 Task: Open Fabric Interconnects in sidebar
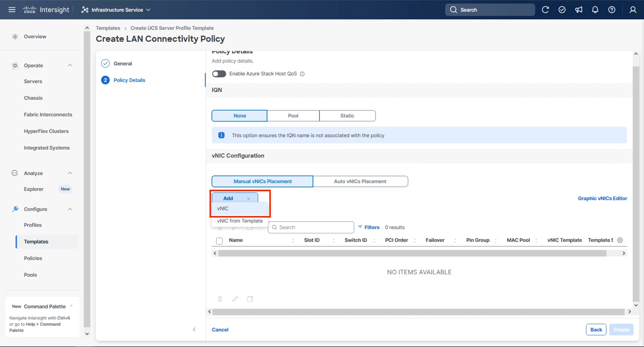48,115
